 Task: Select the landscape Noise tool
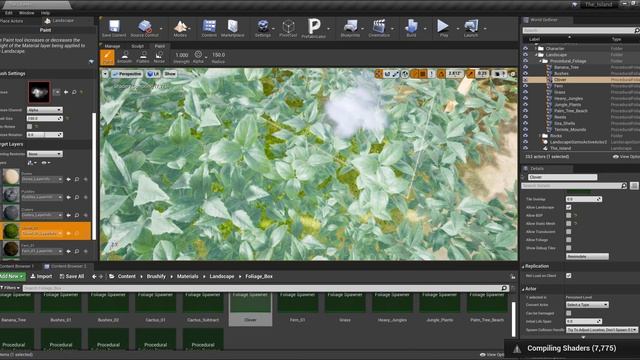point(159,57)
